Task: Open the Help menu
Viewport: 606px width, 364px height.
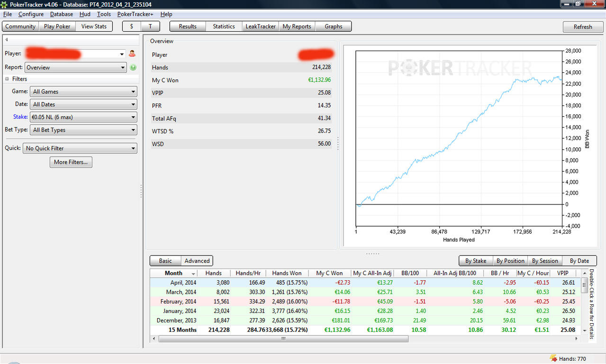Action: 166,14
